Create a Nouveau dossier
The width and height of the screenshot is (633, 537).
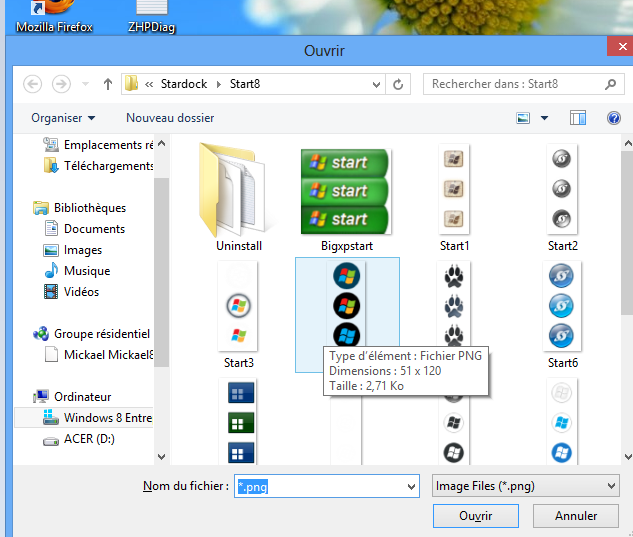point(170,118)
